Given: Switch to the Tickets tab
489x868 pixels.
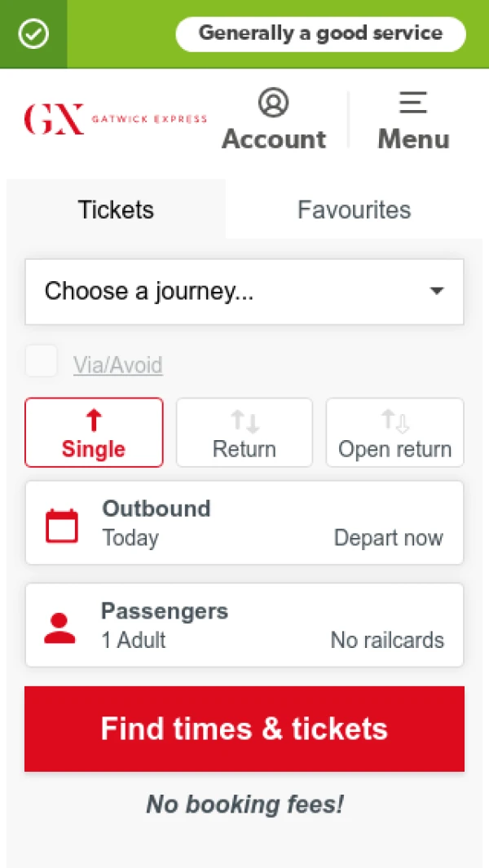Looking at the screenshot, I should [x=116, y=209].
